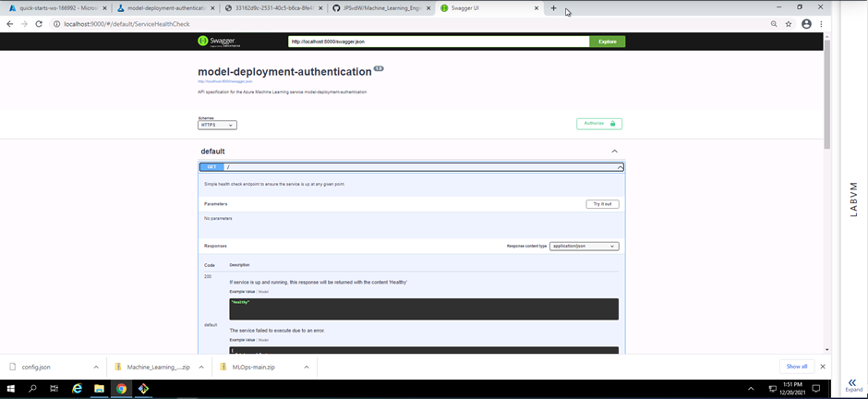Open the Chrome zoom magnifier icon
This screenshot has width=868, height=399.
[774, 24]
